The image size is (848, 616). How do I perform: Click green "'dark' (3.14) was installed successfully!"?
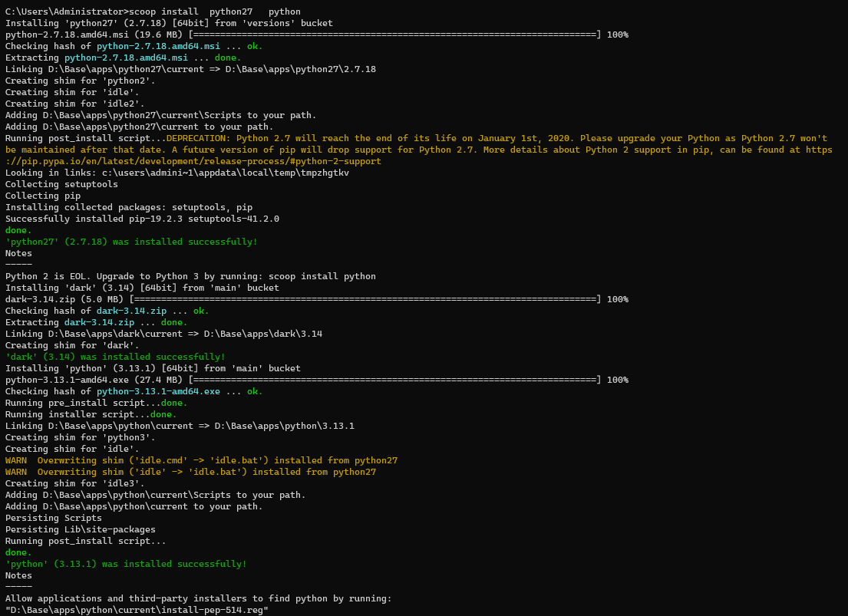(x=115, y=357)
